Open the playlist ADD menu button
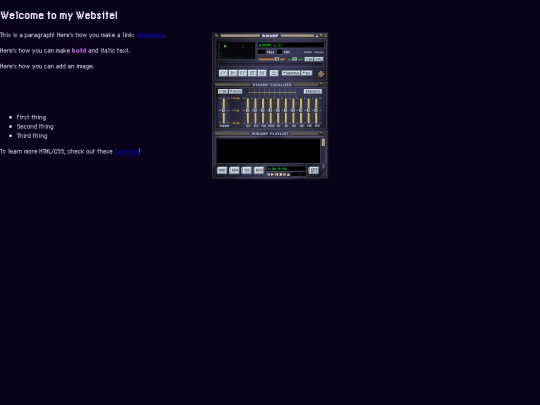 click(x=222, y=170)
